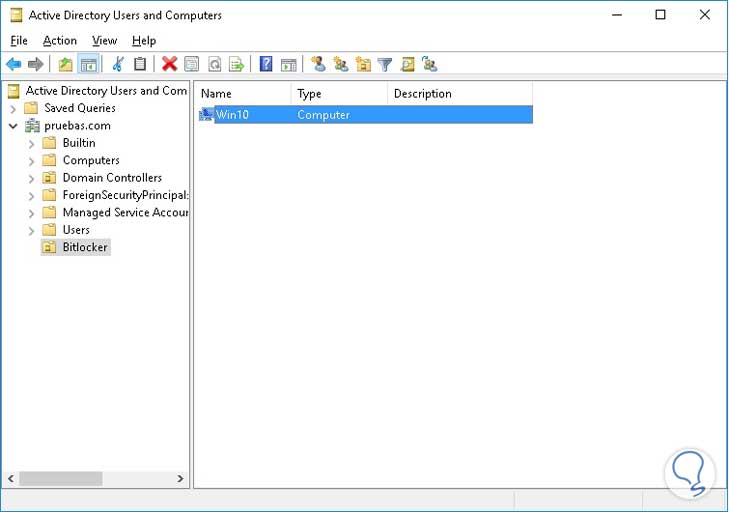
Task: Select Managed Service Accounts in tree
Action: 125,213
